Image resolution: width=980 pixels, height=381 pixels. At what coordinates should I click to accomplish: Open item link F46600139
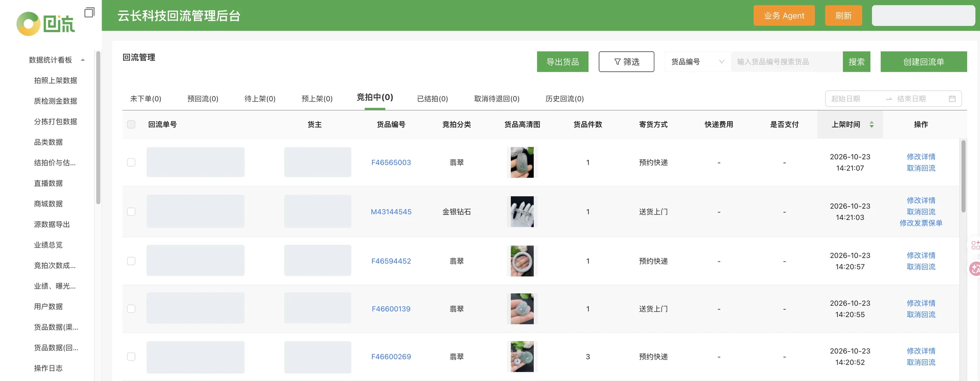(391, 309)
